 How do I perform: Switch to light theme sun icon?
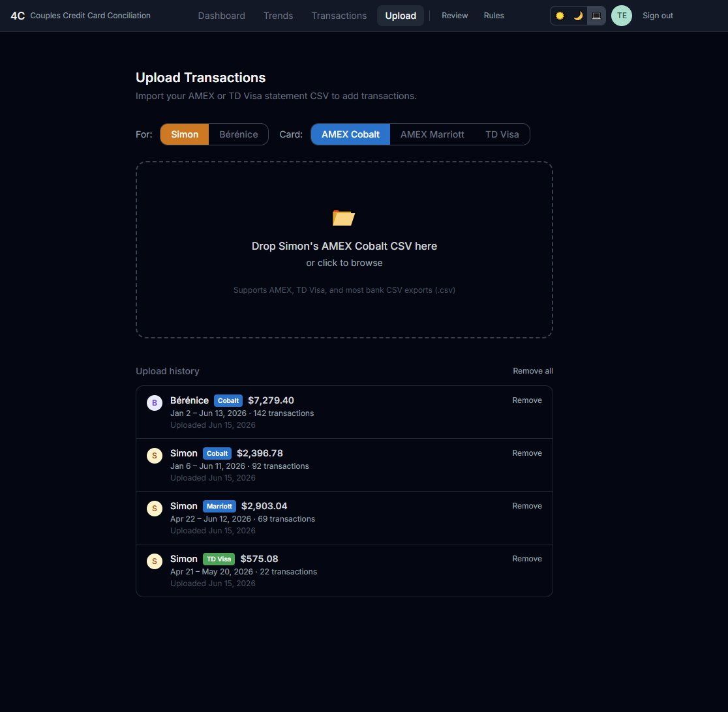pyautogui.click(x=560, y=16)
